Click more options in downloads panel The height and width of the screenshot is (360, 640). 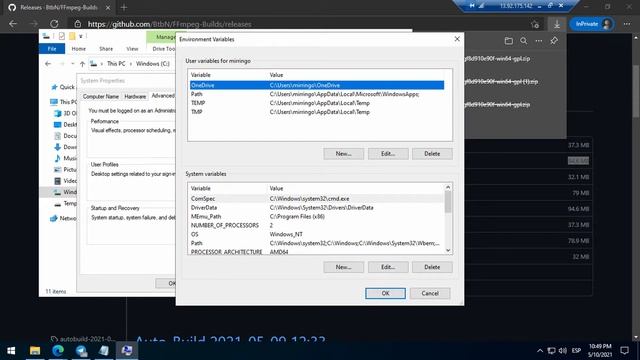[x=539, y=41]
